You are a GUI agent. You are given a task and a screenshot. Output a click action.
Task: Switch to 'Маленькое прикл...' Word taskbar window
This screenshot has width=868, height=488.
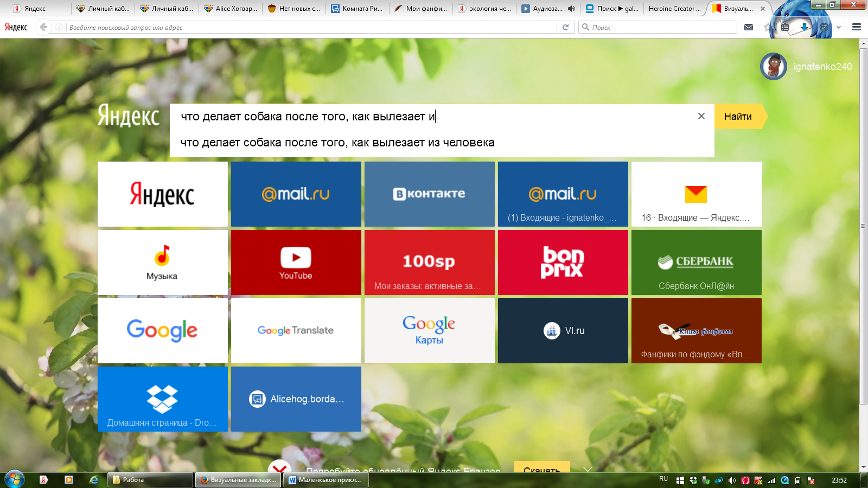pyautogui.click(x=327, y=480)
